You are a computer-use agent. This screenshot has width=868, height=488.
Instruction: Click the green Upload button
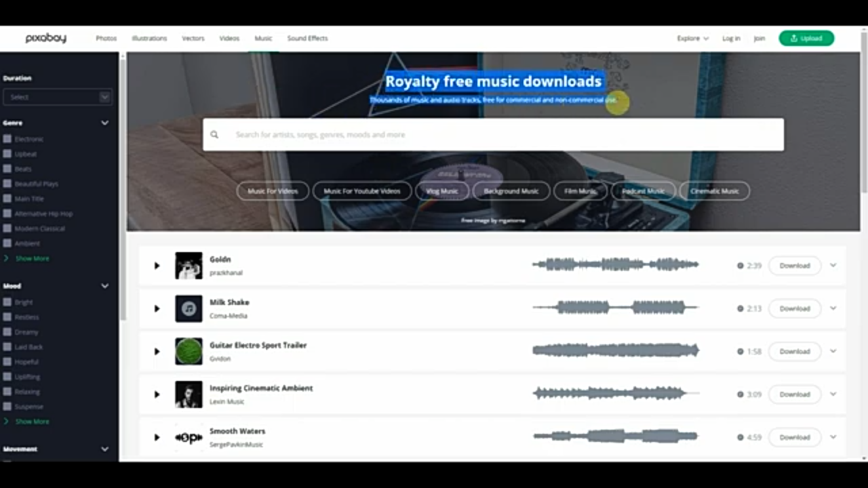pos(806,39)
